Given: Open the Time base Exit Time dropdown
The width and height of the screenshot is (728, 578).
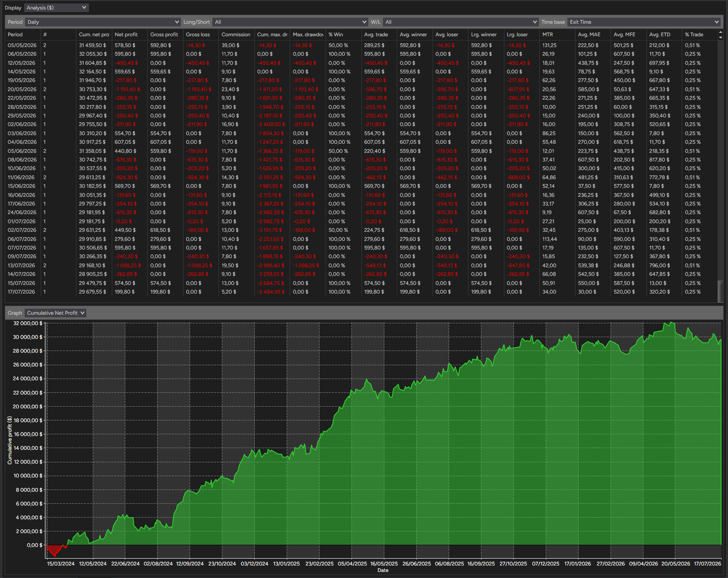Looking at the screenshot, I should click(644, 22).
